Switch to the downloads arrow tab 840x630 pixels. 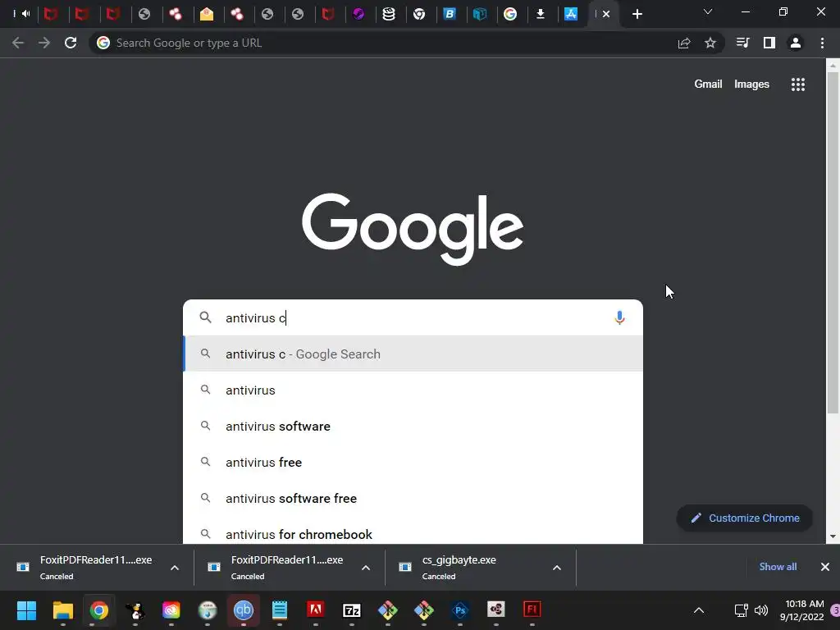coord(541,14)
